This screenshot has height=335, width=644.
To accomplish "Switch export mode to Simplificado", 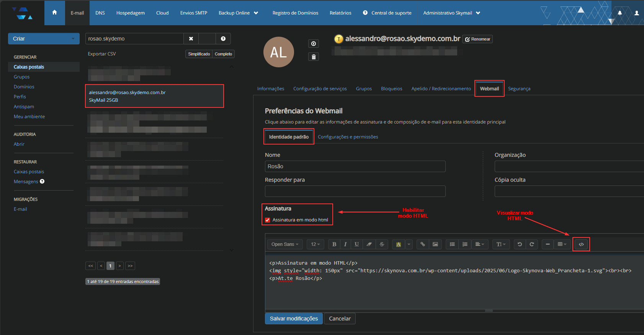I will coord(199,54).
